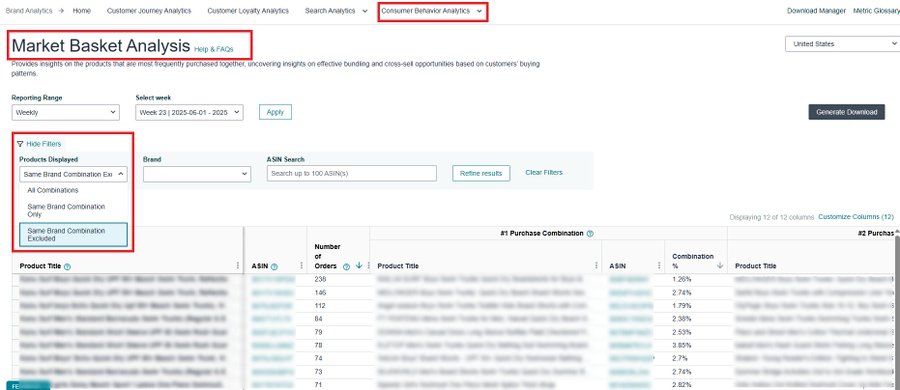Open the Select week dropdown
The image size is (900, 390).
coord(189,113)
